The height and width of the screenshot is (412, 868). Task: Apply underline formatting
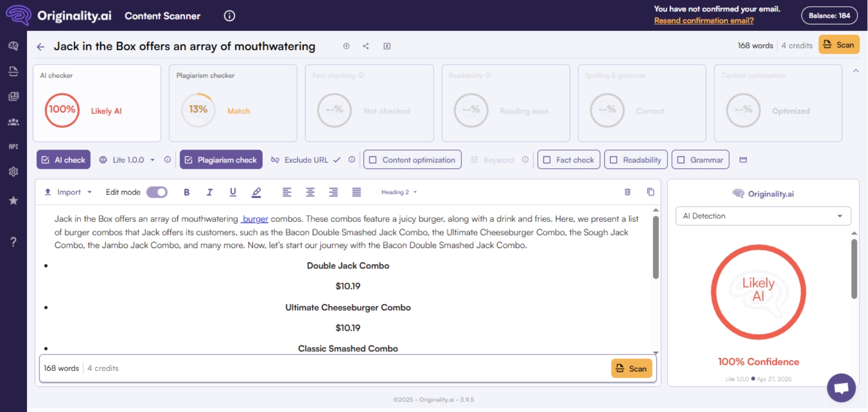tap(233, 192)
